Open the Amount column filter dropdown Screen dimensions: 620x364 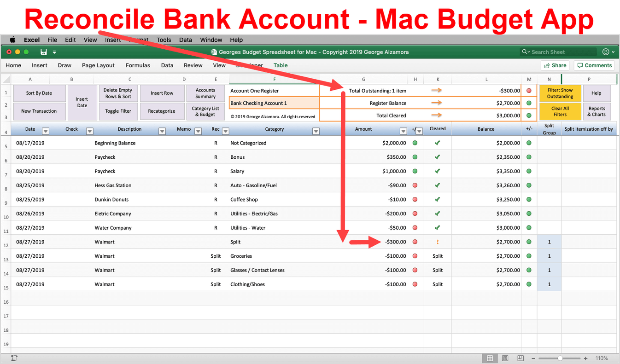coord(403,131)
